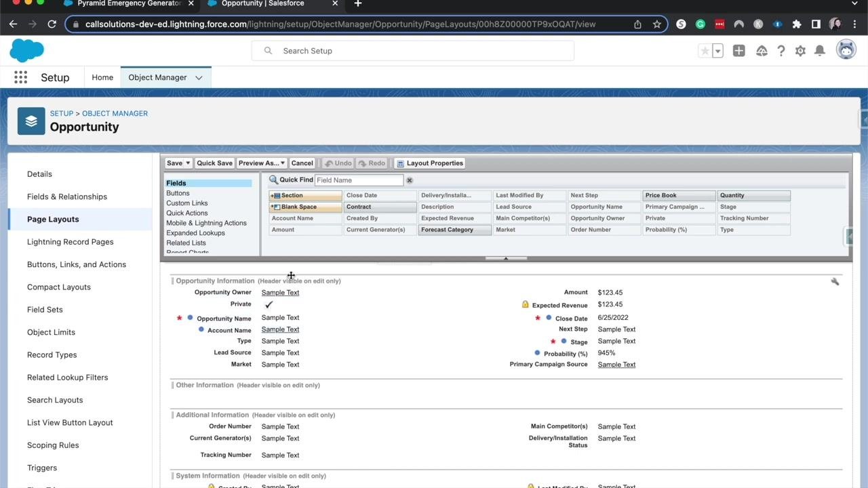The image size is (868, 488).
Task: Clear the Quick Find field
Action: (410, 180)
